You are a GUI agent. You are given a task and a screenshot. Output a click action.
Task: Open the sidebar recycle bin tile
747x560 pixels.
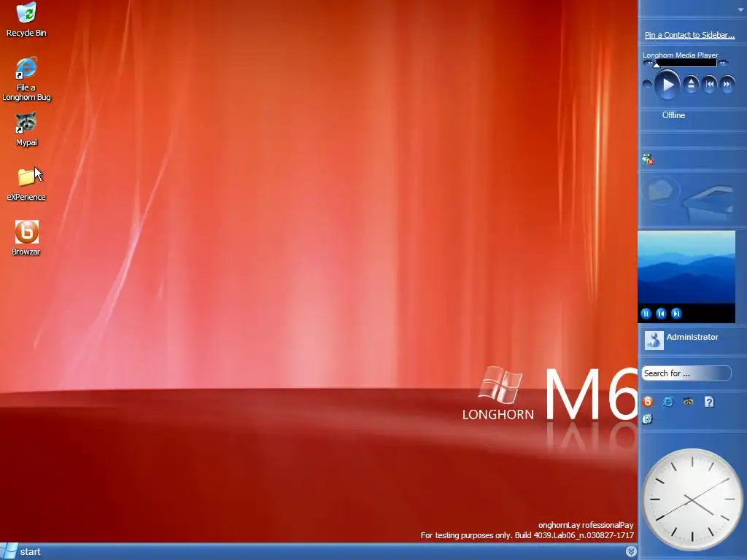[707, 204]
